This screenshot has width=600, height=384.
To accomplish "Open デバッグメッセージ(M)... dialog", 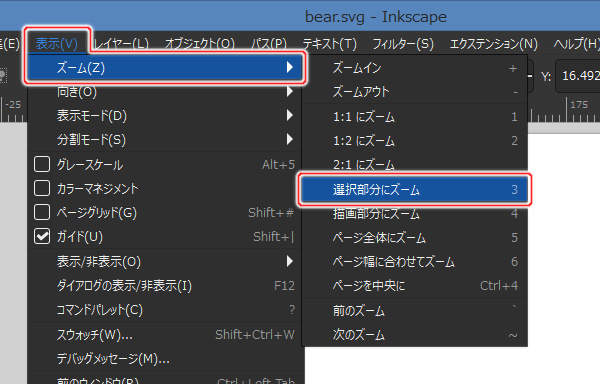I will pyautogui.click(x=165, y=359).
